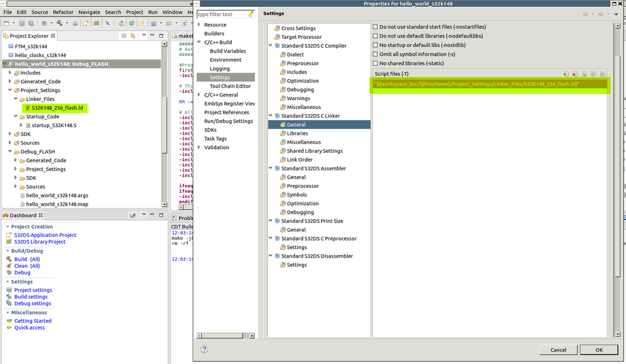This screenshot has height=364, width=626.
Task: Edit the selected script file entry
Action: coord(585,74)
